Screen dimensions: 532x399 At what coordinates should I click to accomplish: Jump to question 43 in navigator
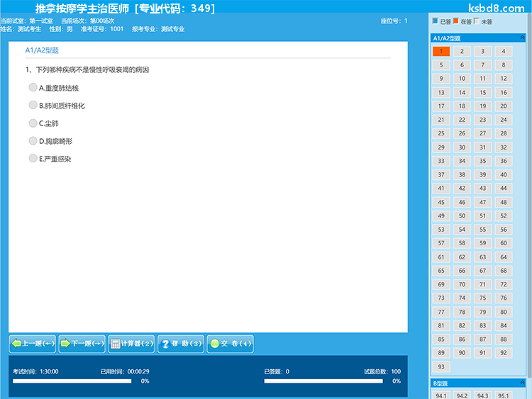pos(482,188)
